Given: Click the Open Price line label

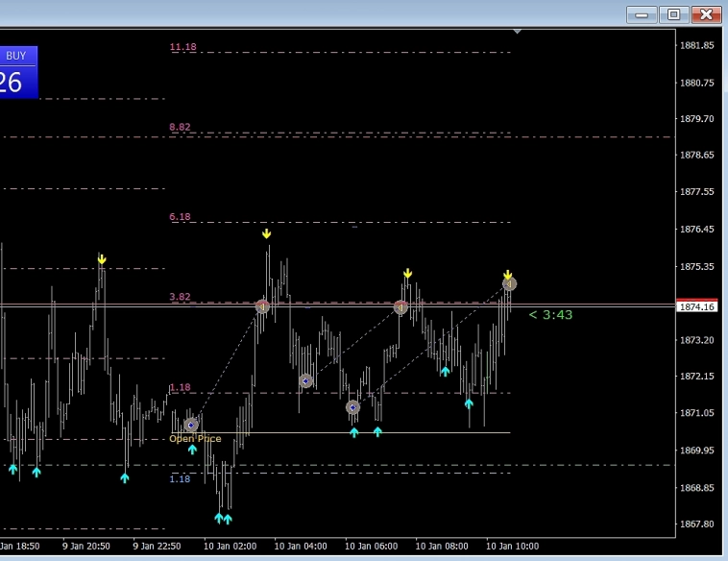Looking at the screenshot, I should [x=195, y=439].
